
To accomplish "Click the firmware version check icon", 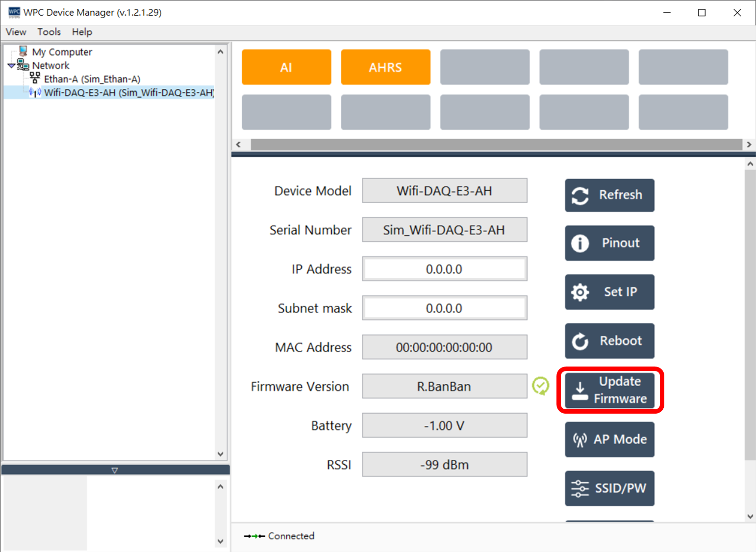I will (x=540, y=386).
